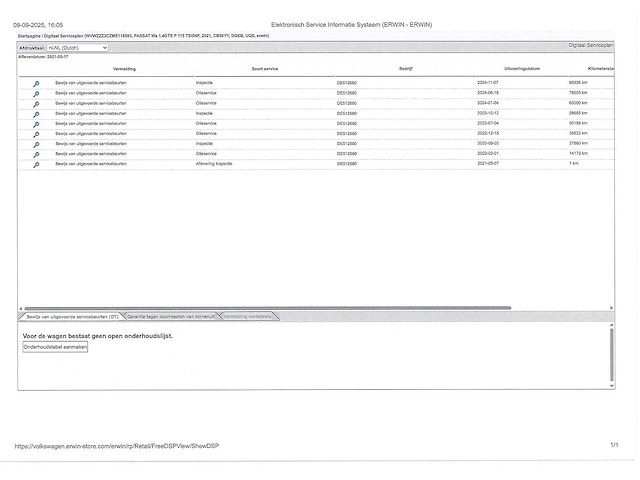This screenshot has height=480, width=640.
Task: Select the Vermelding werkplaats tab
Action: pos(246,316)
